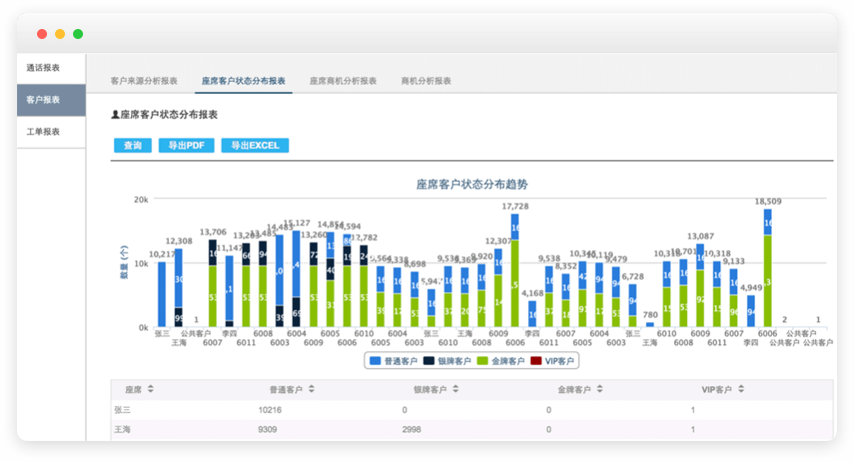
Task: Click the 查询 button
Action: 132,145
